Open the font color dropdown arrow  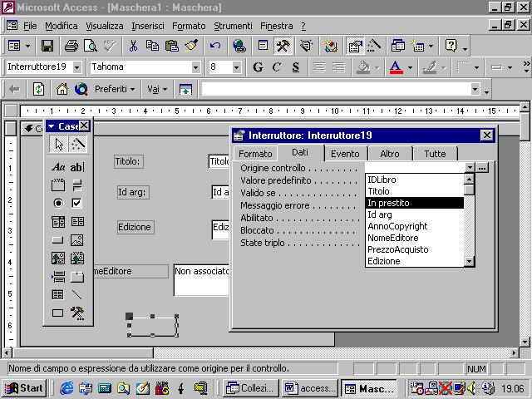(410, 67)
